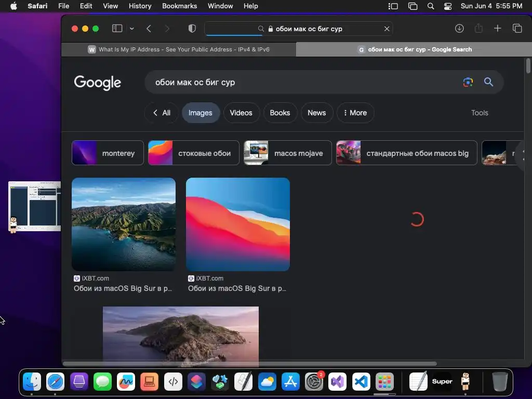Select the Google Search tab
532x399 pixels.
pos(414,49)
